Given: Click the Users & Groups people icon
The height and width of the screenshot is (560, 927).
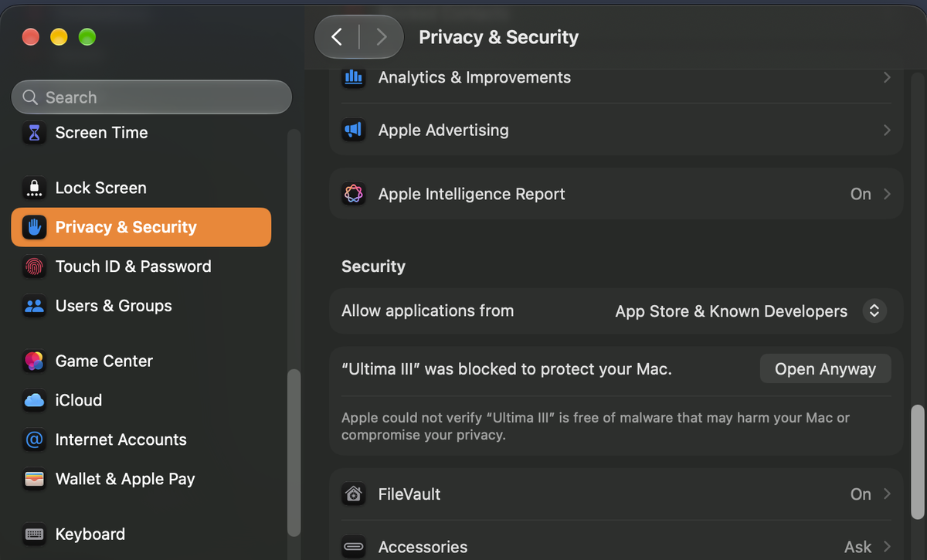Looking at the screenshot, I should pos(34,306).
